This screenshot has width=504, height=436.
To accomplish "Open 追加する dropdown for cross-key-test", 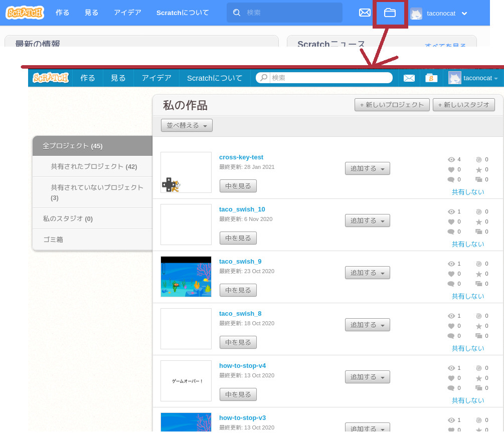I will point(368,168).
